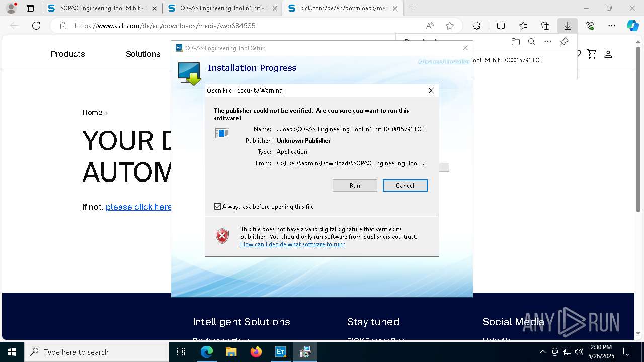Image resolution: width=644 pixels, height=362 pixels.
Task: Show hidden system tray icons
Action: 542,352
